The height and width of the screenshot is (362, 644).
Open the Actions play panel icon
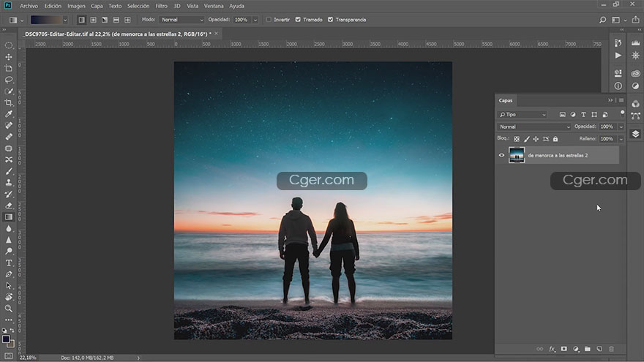point(618,56)
